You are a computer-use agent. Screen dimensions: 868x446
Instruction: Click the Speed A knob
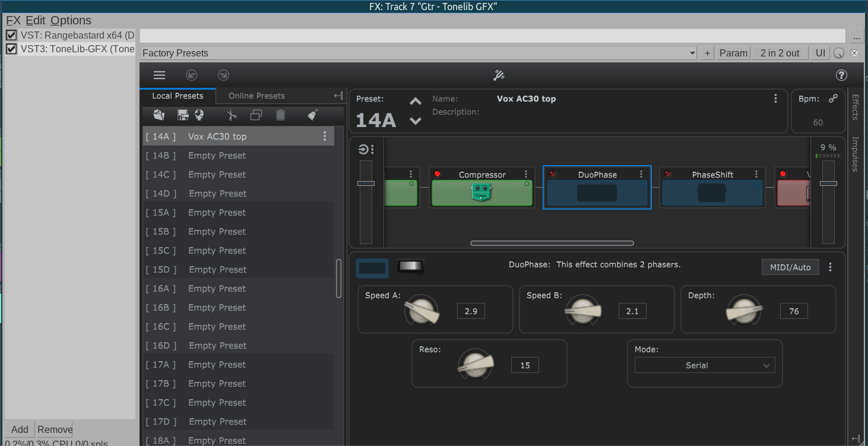[x=422, y=311]
